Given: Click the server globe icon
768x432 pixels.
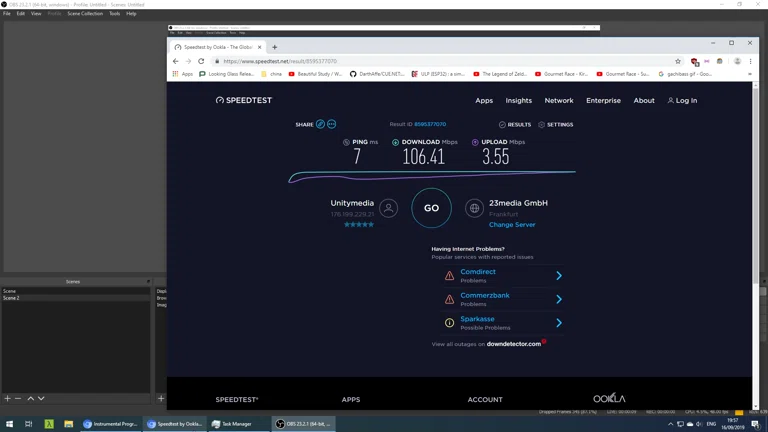Looking at the screenshot, I should tap(474, 208).
